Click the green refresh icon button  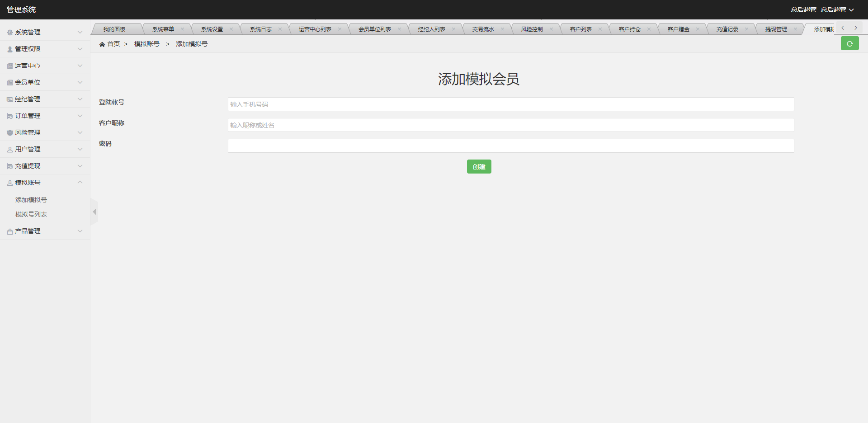[849, 44]
